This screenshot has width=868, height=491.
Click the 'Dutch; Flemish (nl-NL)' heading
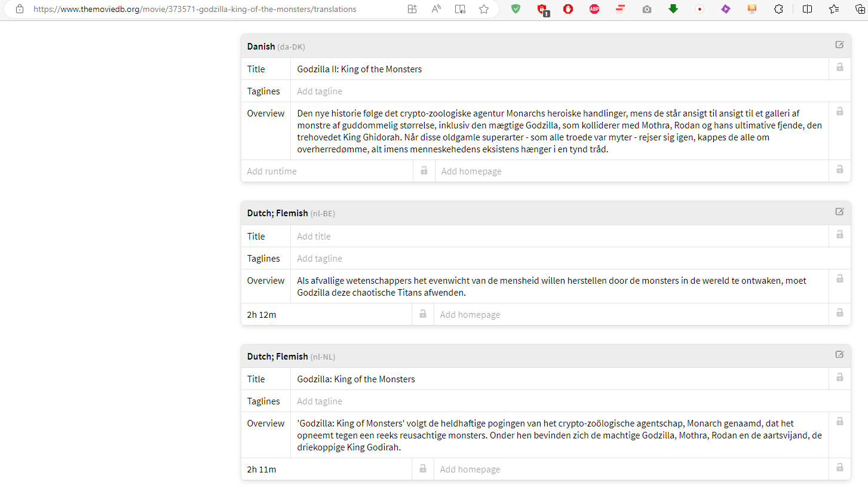292,357
